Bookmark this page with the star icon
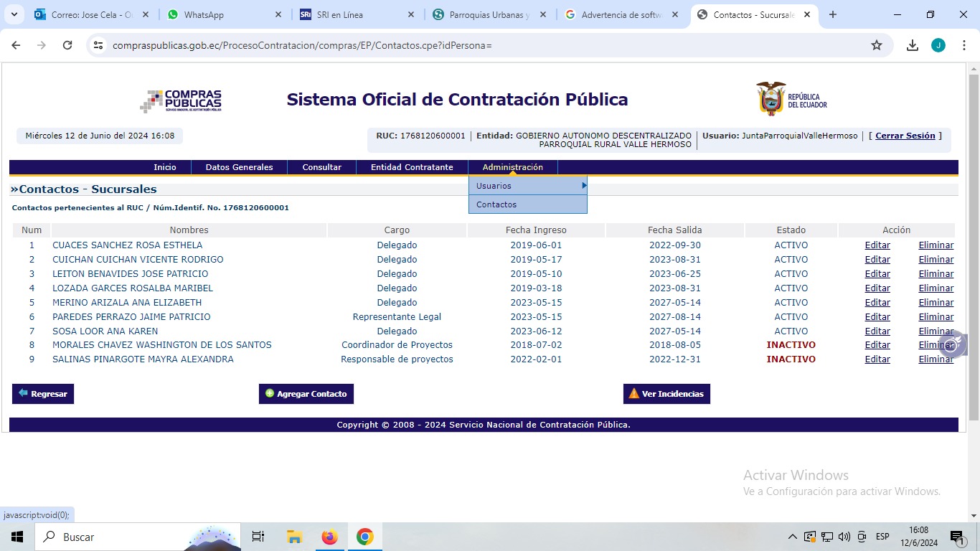This screenshot has height=551, width=980. point(876,45)
